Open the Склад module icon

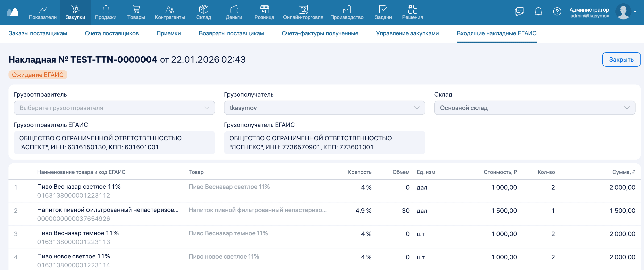pyautogui.click(x=204, y=10)
